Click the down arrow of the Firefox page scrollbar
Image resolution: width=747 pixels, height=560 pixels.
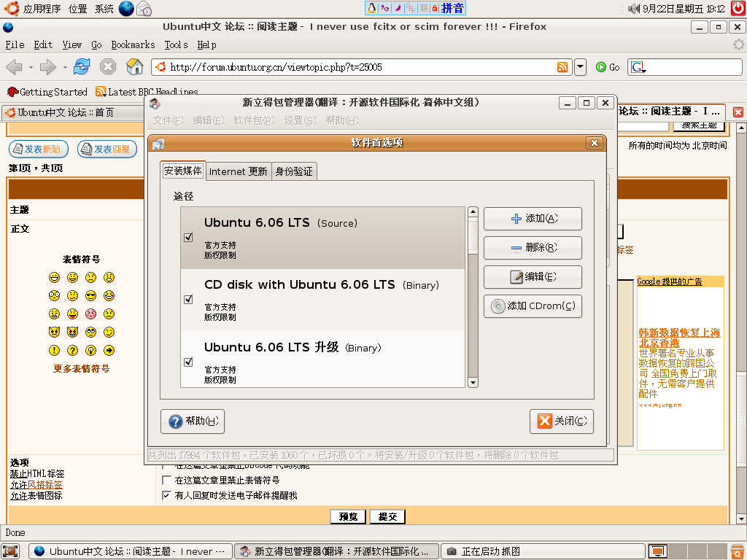click(741, 518)
